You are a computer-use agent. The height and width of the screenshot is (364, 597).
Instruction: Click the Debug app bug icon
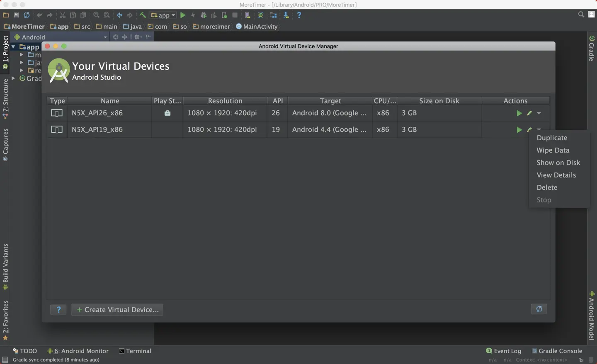204,15
